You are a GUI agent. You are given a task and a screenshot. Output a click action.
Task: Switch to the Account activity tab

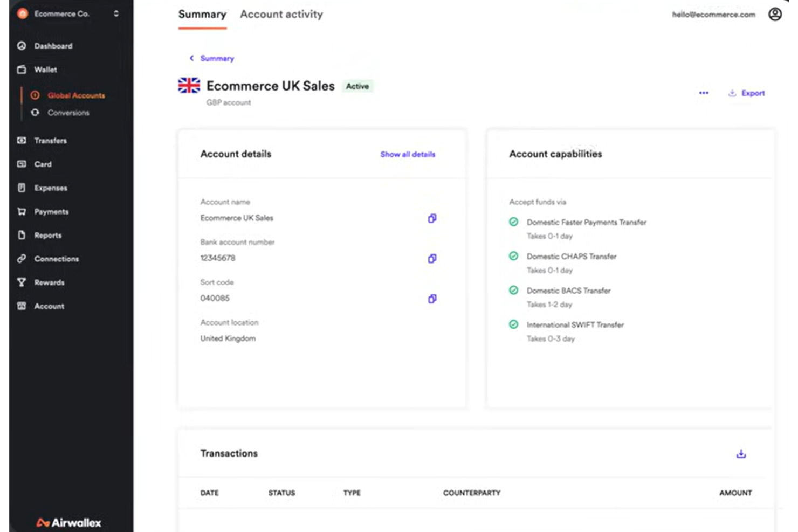[x=281, y=15]
